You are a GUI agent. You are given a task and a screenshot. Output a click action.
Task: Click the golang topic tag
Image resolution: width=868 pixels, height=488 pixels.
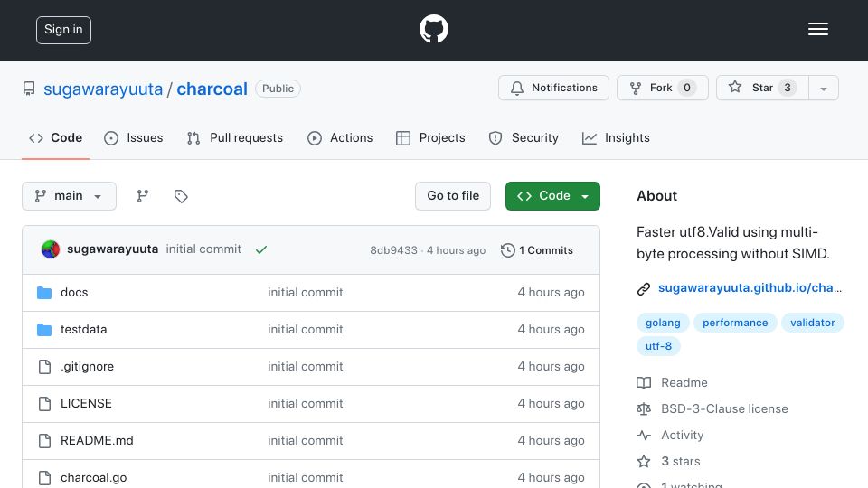(663, 323)
